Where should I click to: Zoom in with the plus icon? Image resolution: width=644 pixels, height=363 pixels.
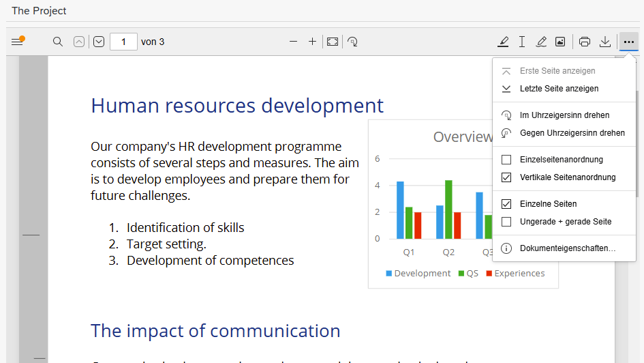[x=312, y=42]
